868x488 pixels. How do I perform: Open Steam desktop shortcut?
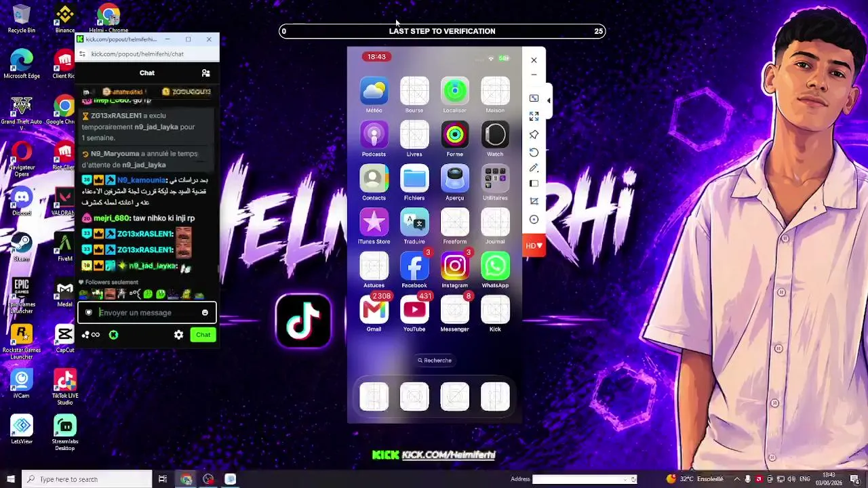(x=22, y=247)
